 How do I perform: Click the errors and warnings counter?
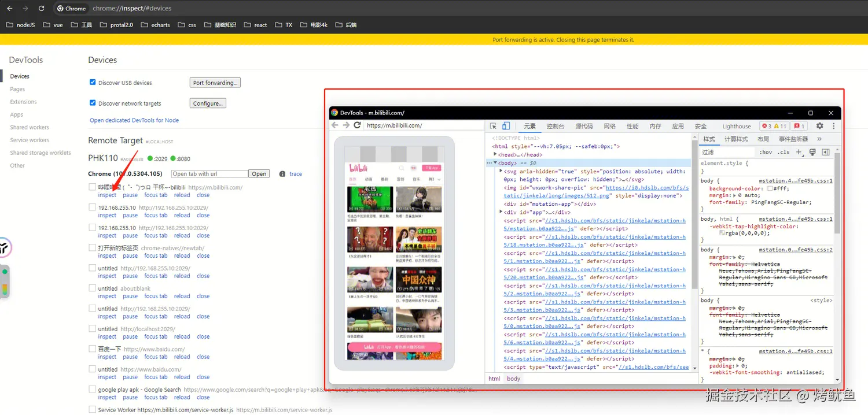coord(774,126)
